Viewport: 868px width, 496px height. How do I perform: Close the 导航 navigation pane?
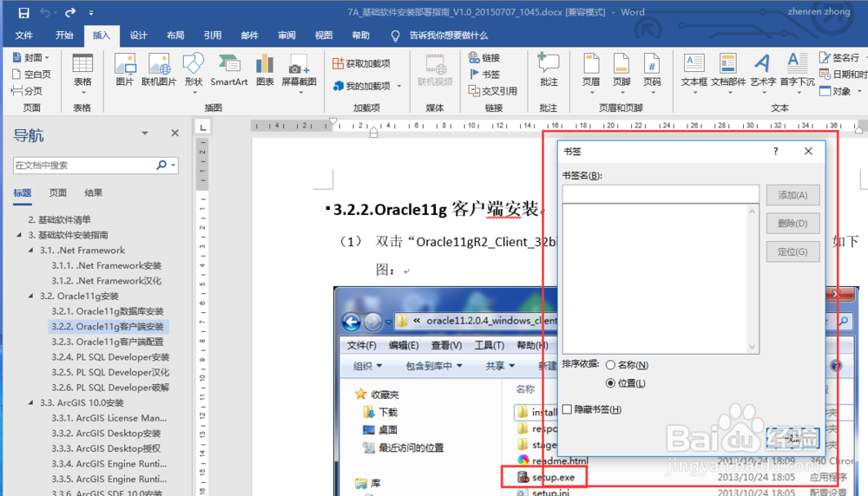point(175,134)
